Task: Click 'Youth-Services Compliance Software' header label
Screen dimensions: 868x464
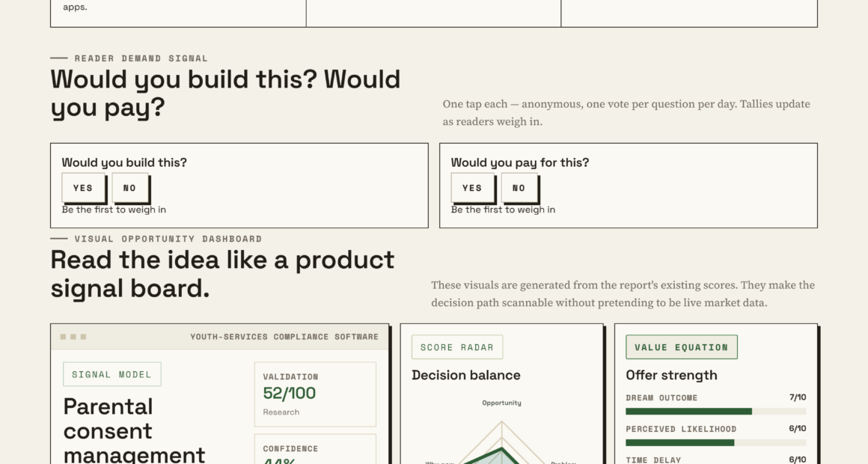Action: click(284, 337)
